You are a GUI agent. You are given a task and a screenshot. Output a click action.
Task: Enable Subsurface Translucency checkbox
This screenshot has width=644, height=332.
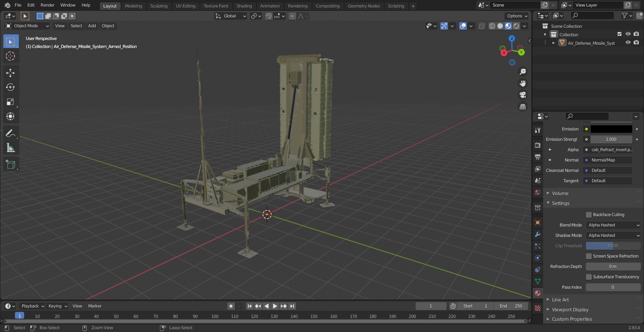[x=589, y=277]
